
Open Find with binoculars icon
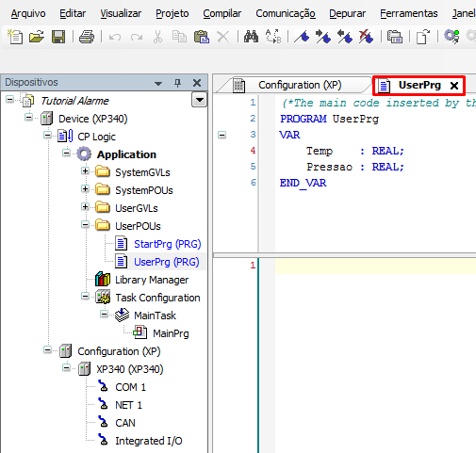tap(251, 37)
